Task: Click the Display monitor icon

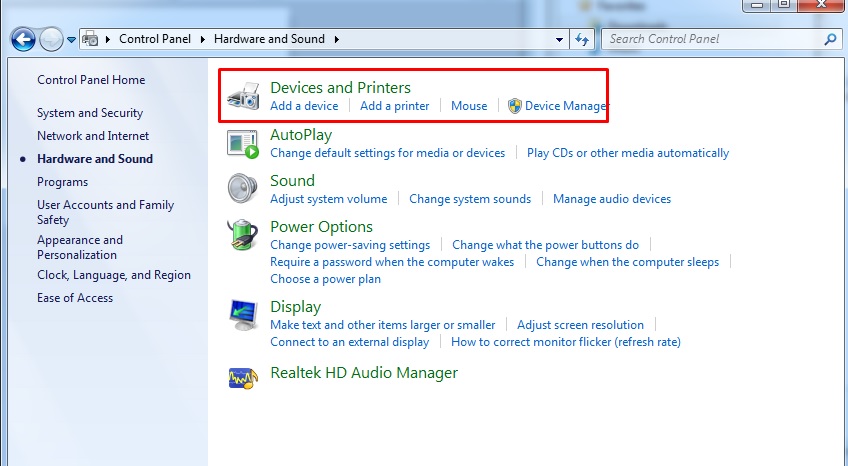Action: click(x=242, y=315)
